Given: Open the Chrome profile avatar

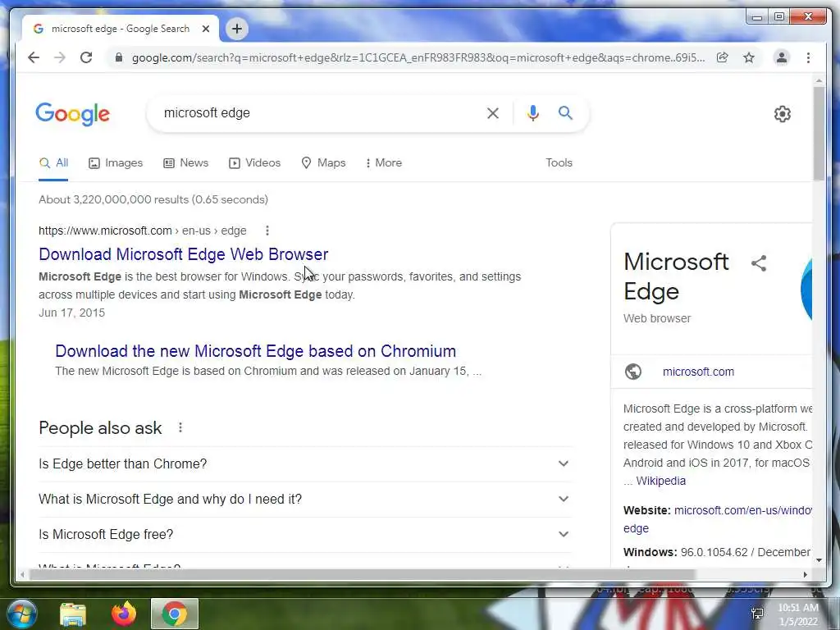Looking at the screenshot, I should 782,57.
